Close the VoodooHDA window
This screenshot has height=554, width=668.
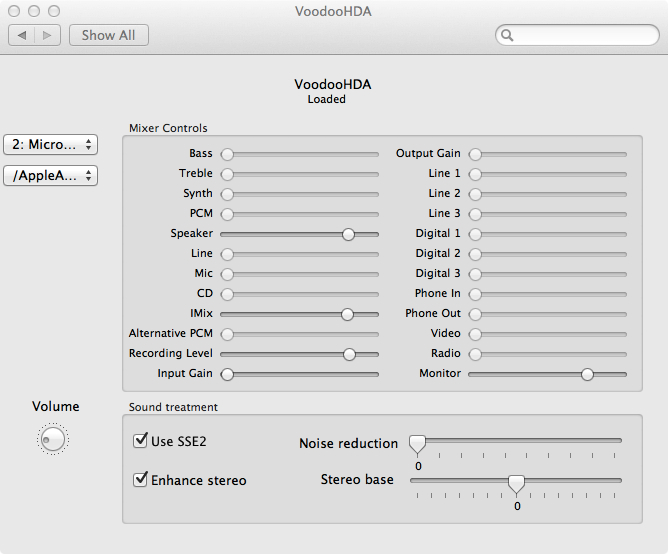pyautogui.click(x=14, y=11)
